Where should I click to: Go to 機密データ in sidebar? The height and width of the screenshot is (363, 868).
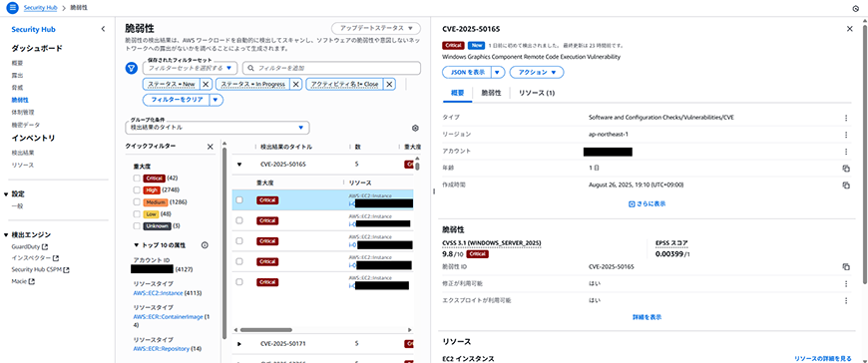click(x=26, y=125)
